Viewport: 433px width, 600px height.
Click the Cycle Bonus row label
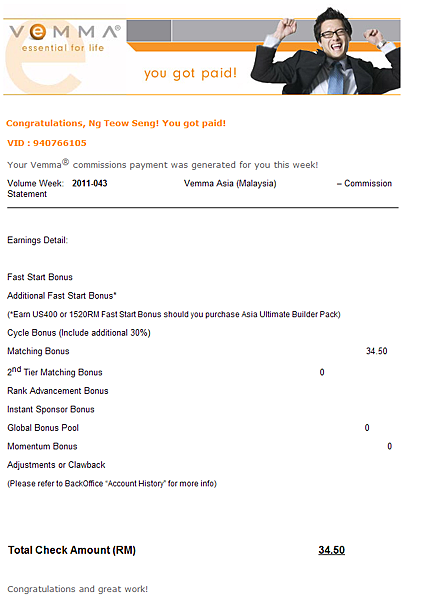point(79,333)
